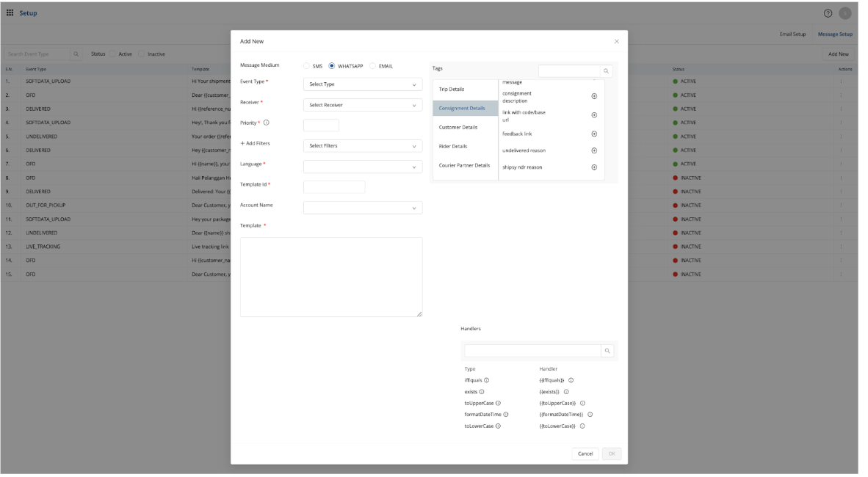Select the SMS message medium
The width and height of the screenshot is (868, 477).
click(x=307, y=66)
